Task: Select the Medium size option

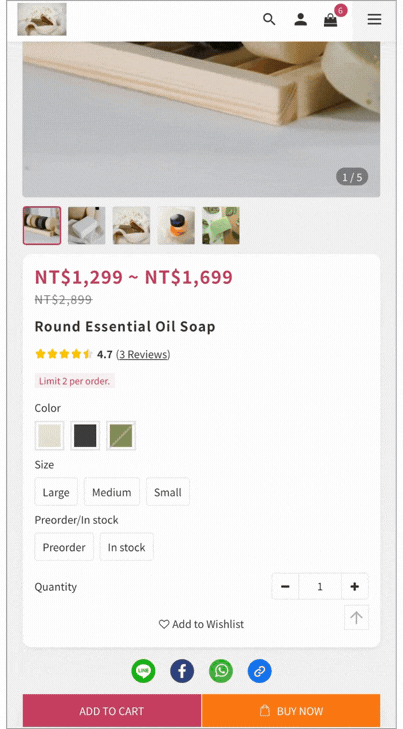Action: pos(112,491)
